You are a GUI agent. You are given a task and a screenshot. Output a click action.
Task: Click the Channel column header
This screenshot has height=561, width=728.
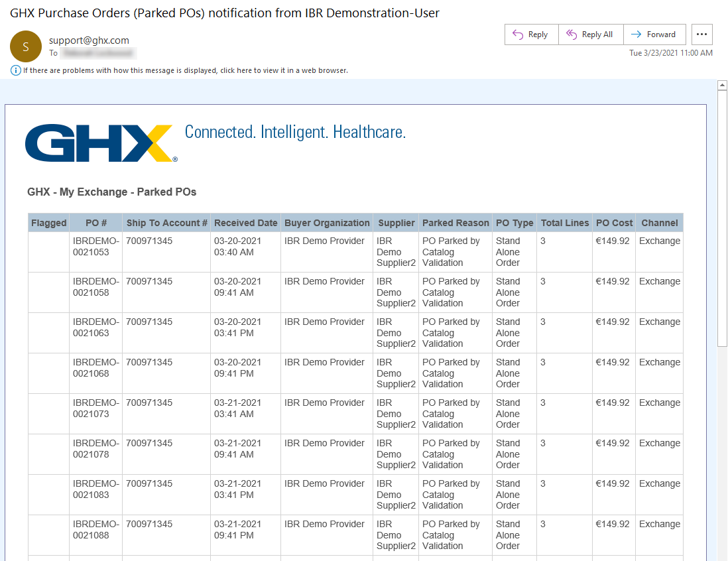point(659,223)
